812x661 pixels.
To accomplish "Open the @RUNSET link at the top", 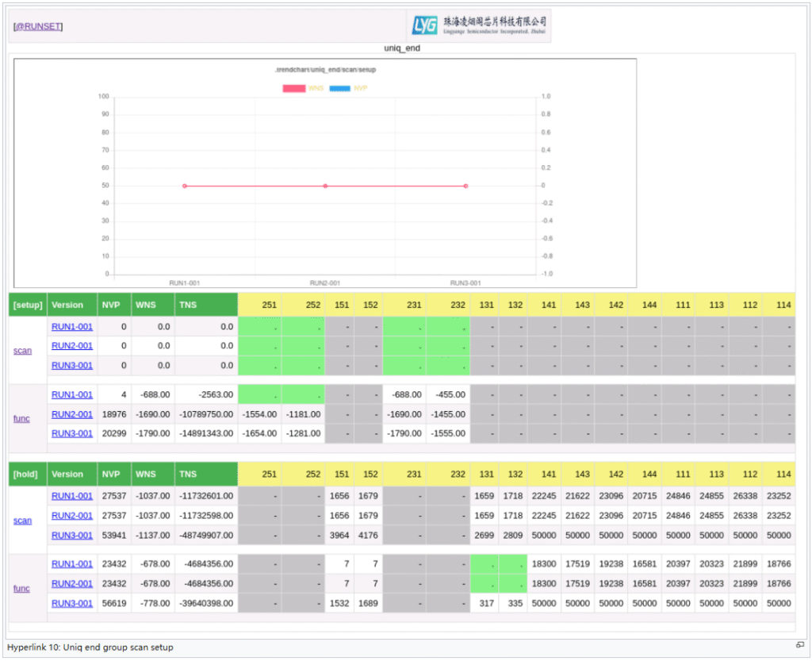I will pyautogui.click(x=38, y=26).
